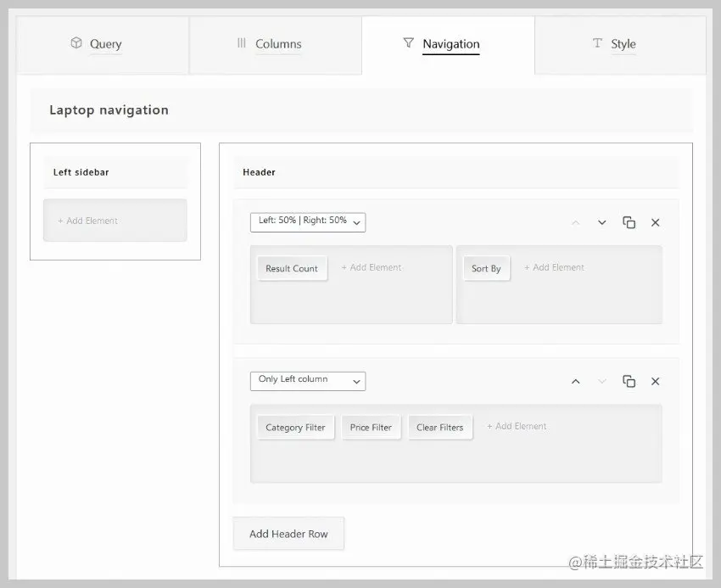Click the Navigation funnel icon
This screenshot has height=588, width=721.
tap(408, 44)
